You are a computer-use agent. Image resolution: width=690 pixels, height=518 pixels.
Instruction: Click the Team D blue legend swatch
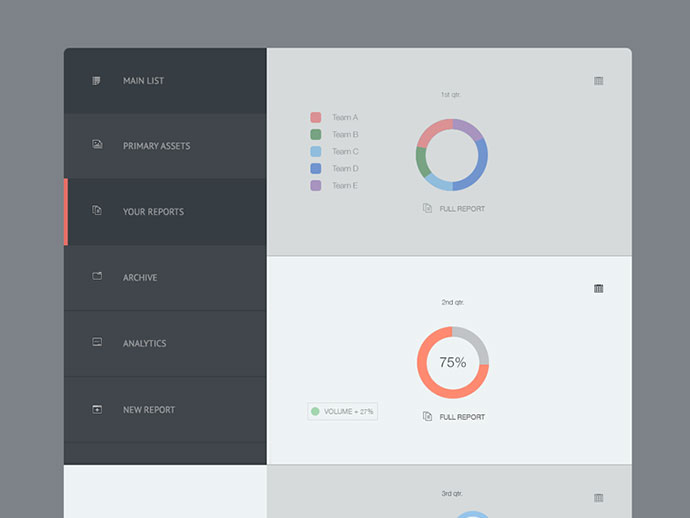click(316, 169)
